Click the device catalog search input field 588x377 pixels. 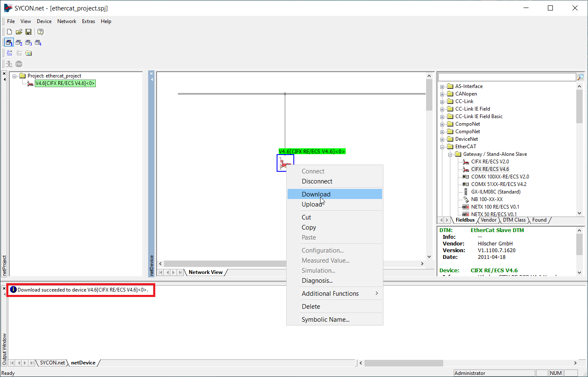(507, 77)
